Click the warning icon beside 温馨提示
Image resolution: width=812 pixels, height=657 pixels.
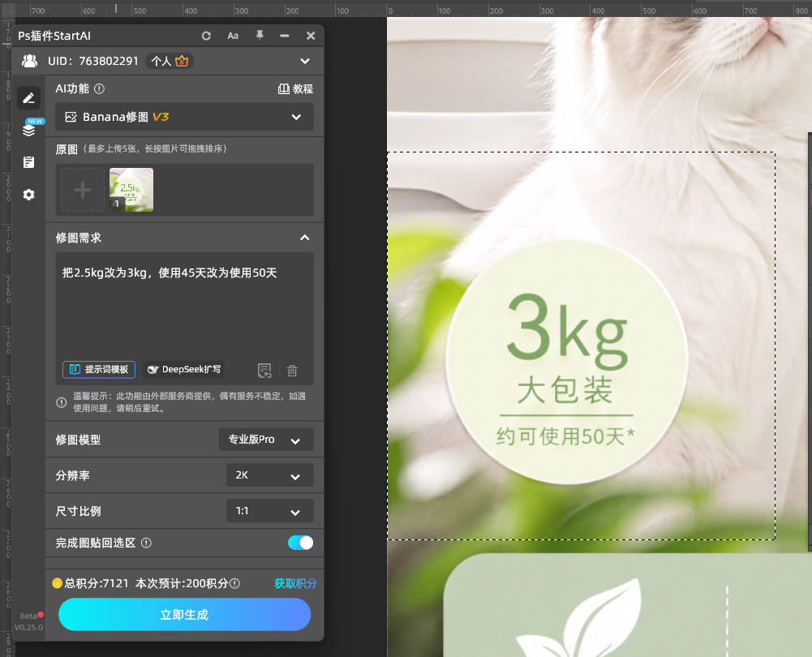coord(61,402)
